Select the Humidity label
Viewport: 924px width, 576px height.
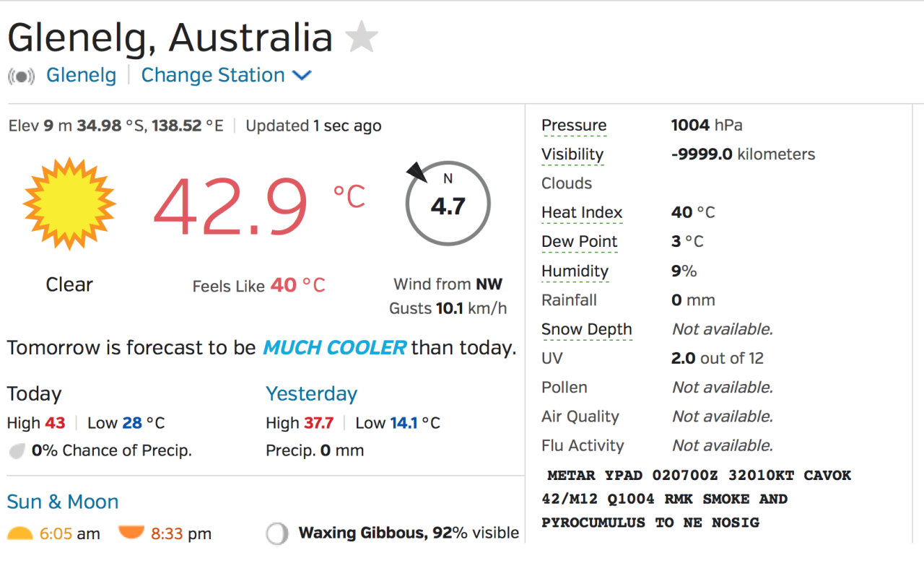(x=575, y=271)
